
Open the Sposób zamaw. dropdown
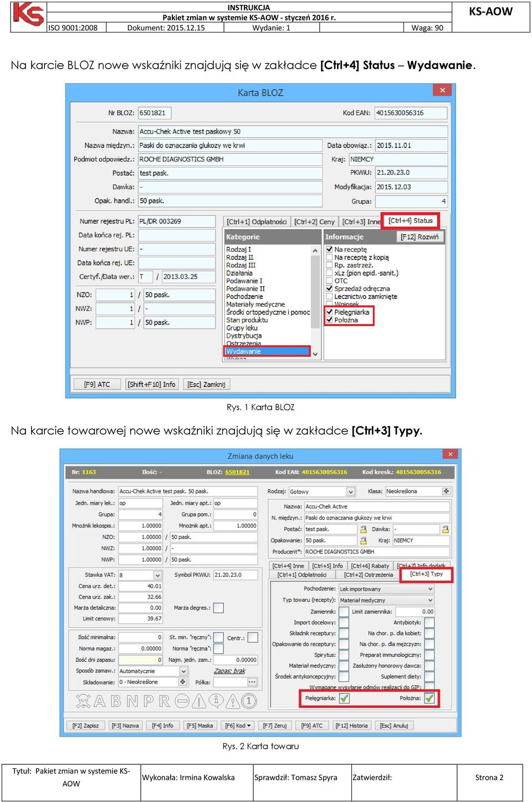click(x=183, y=671)
